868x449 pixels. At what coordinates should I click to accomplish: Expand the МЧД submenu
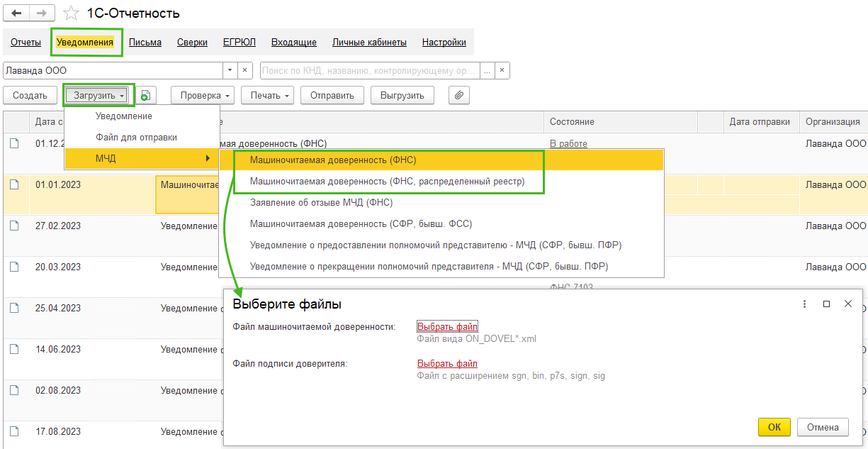tap(142, 158)
